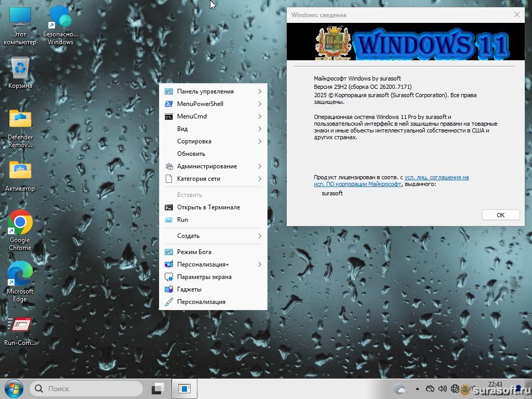Viewport: 532px width, 399px height.
Task: Click the icon beside 'Режим Бога'
Action: tap(169, 252)
